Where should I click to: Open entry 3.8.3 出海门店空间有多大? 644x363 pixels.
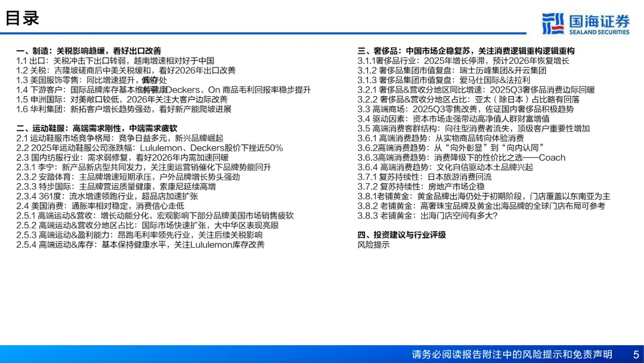(x=427, y=216)
